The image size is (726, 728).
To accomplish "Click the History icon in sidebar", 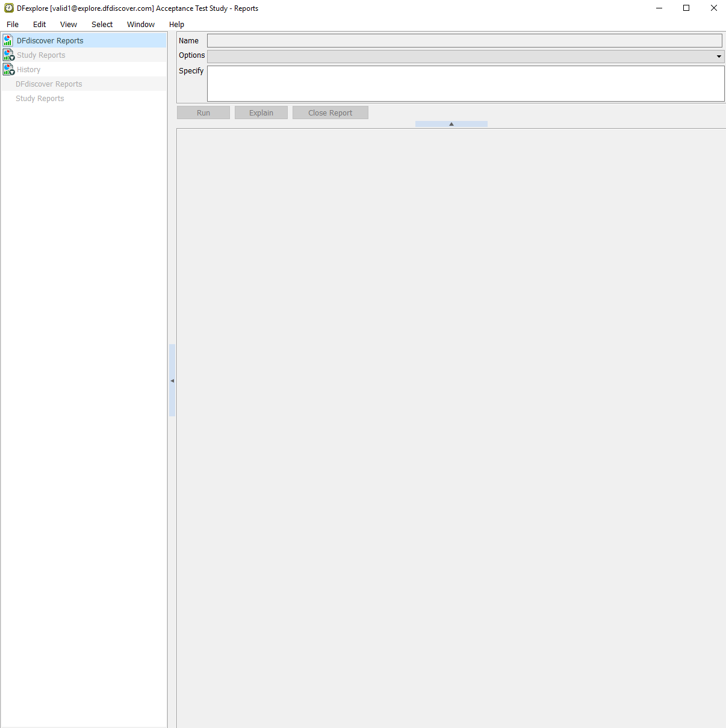I will point(8,70).
